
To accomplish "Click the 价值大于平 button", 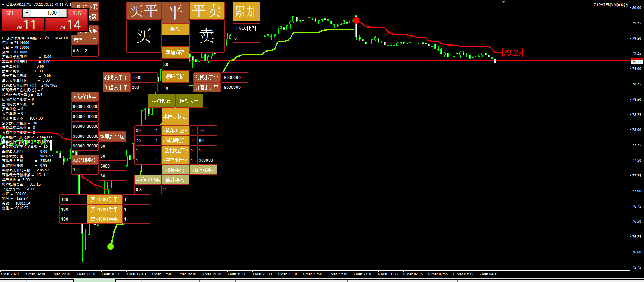I will (117, 87).
